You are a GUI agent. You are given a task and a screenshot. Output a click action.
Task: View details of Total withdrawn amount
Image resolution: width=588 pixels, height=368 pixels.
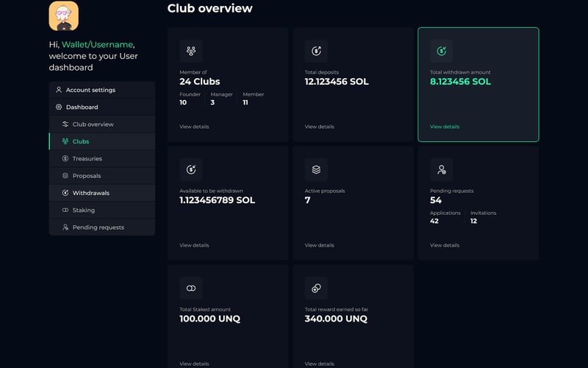(445, 127)
